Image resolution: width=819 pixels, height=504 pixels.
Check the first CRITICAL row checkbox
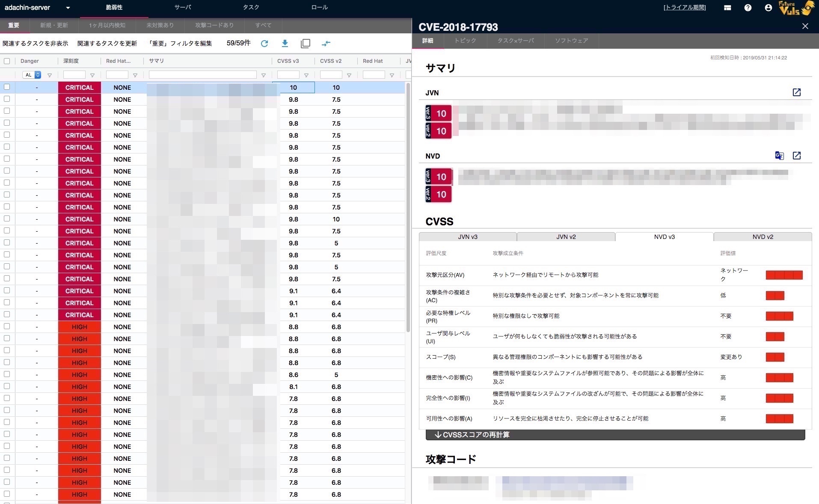pos(7,87)
